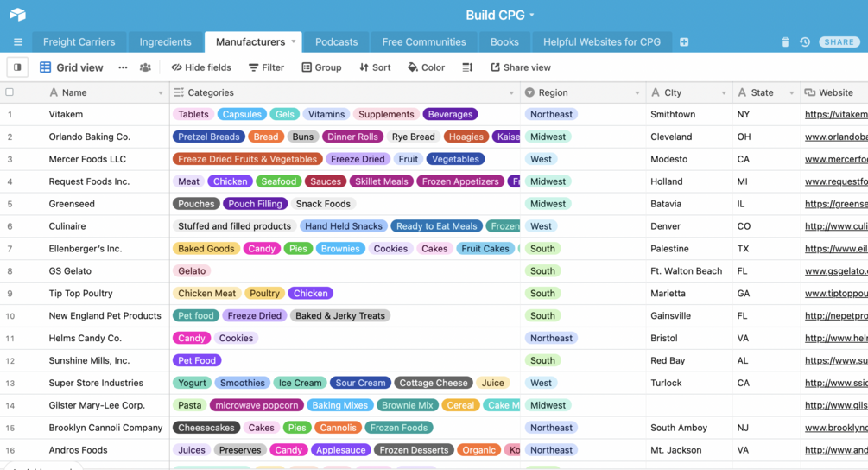Click the Sort button

pyautogui.click(x=375, y=67)
